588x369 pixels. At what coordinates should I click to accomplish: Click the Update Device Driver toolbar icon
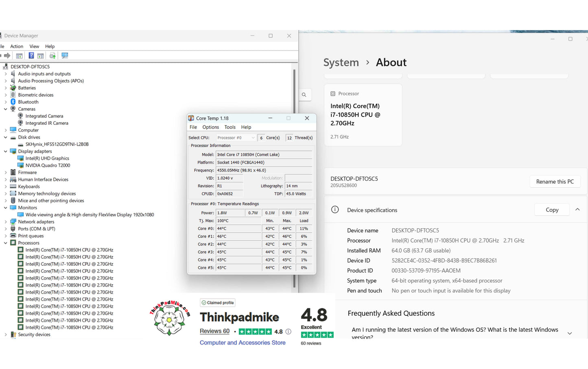tap(52, 56)
